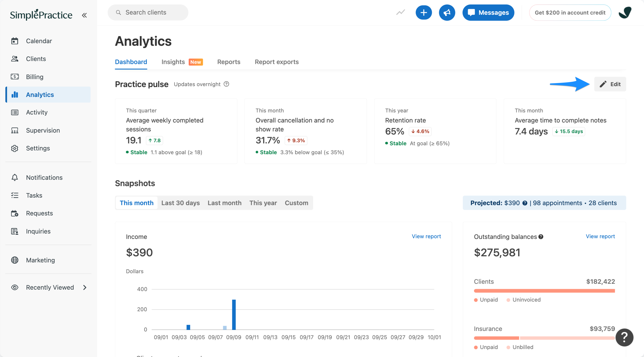Viewport: 644px width, 357px height.
Task: Click Outstanding balances info icon
Action: coord(541,237)
